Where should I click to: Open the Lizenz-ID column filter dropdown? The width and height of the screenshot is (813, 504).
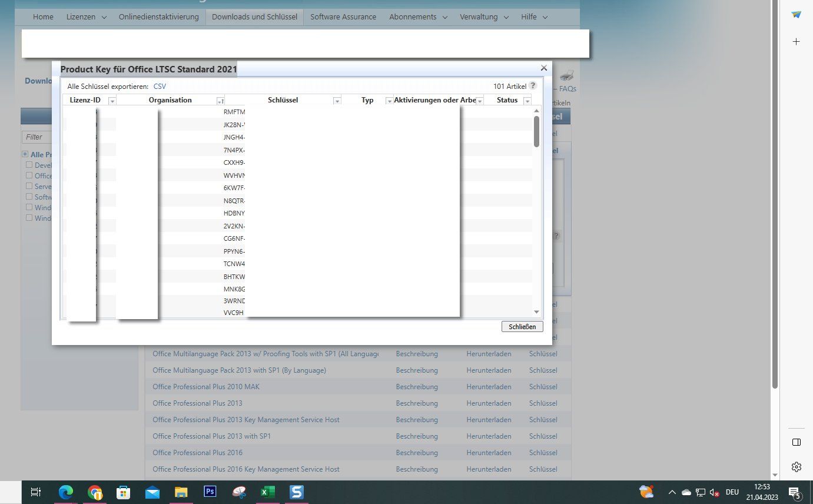[x=112, y=101]
